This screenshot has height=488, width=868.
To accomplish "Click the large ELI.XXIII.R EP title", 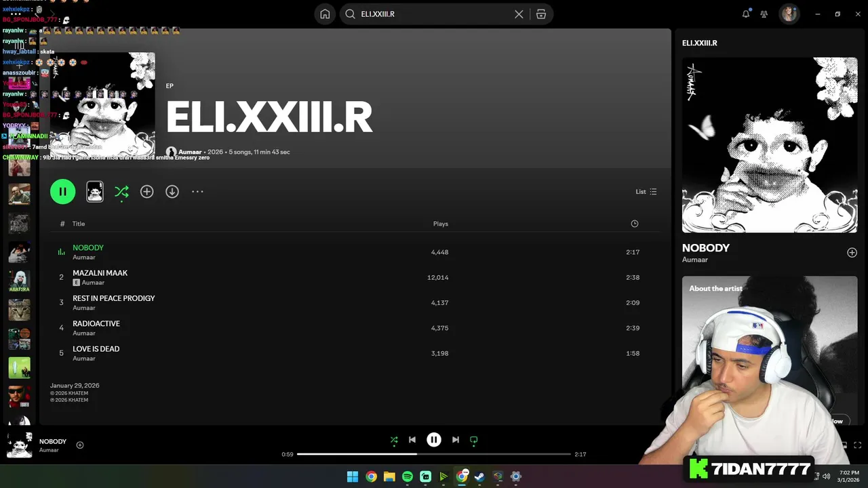I will pyautogui.click(x=269, y=118).
